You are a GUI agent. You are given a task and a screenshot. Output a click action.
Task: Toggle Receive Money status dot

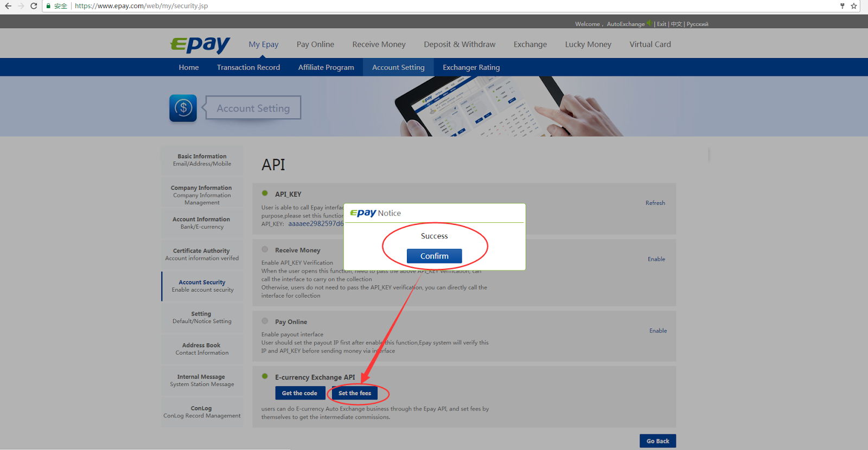265,249
